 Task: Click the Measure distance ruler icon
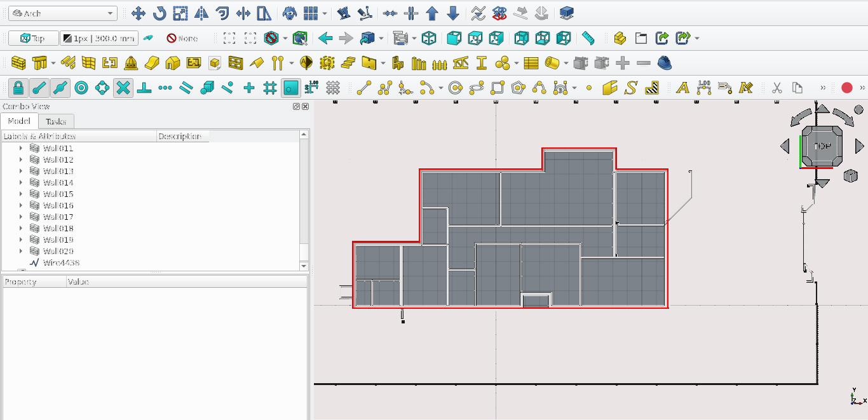[x=588, y=38]
